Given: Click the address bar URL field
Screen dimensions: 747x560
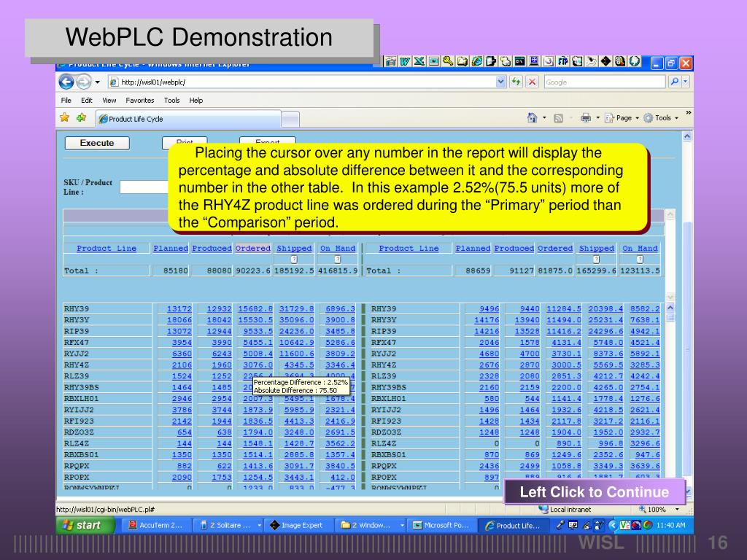Looking at the screenshot, I should tap(307, 82).
